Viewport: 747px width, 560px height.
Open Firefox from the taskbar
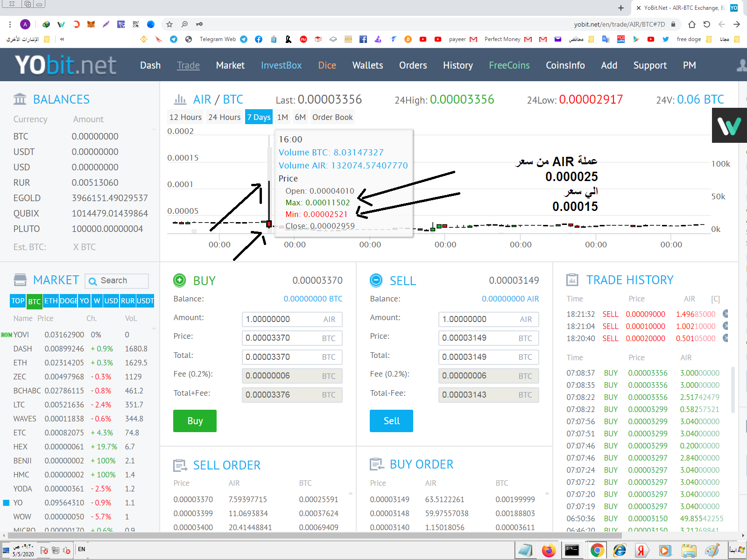(549, 550)
